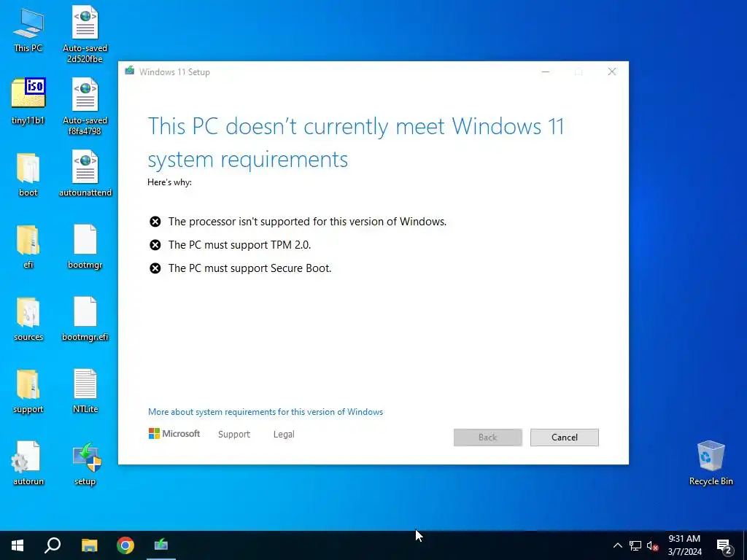Open the Support link in Setup
747x560 pixels.
point(234,435)
